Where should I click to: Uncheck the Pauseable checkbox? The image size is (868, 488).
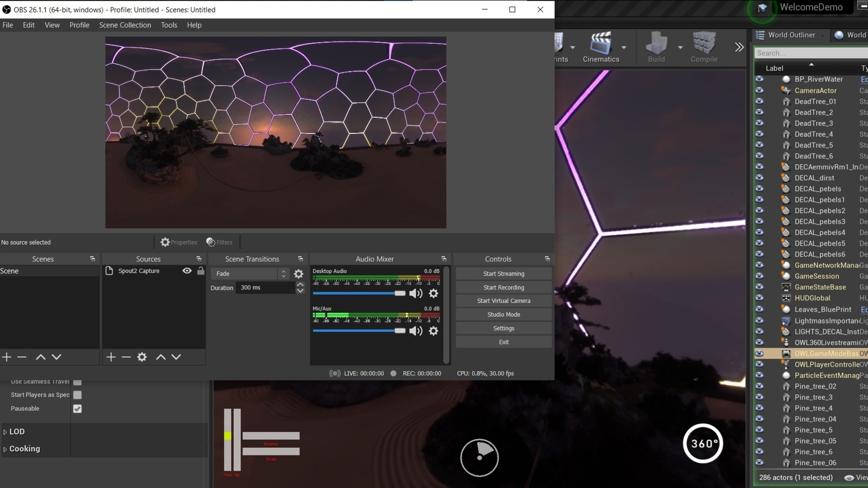(77, 408)
